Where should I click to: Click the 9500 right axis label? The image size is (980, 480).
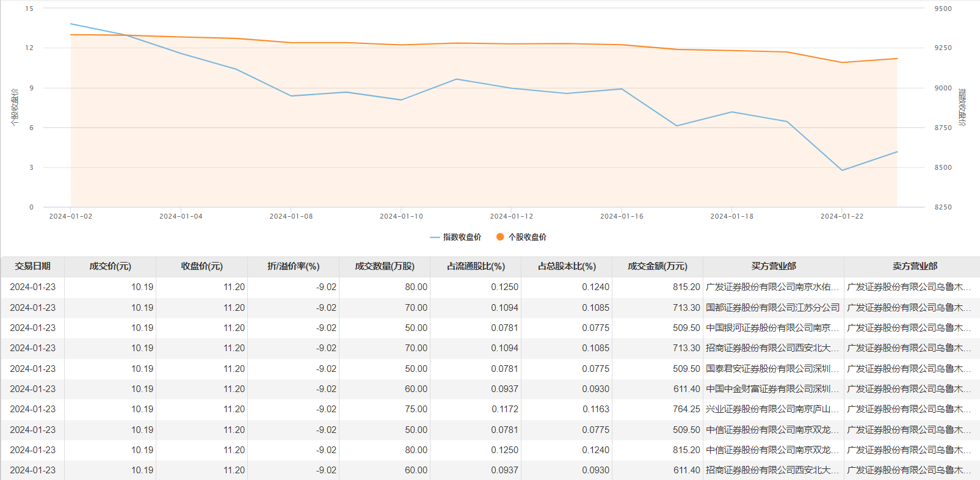click(x=943, y=9)
